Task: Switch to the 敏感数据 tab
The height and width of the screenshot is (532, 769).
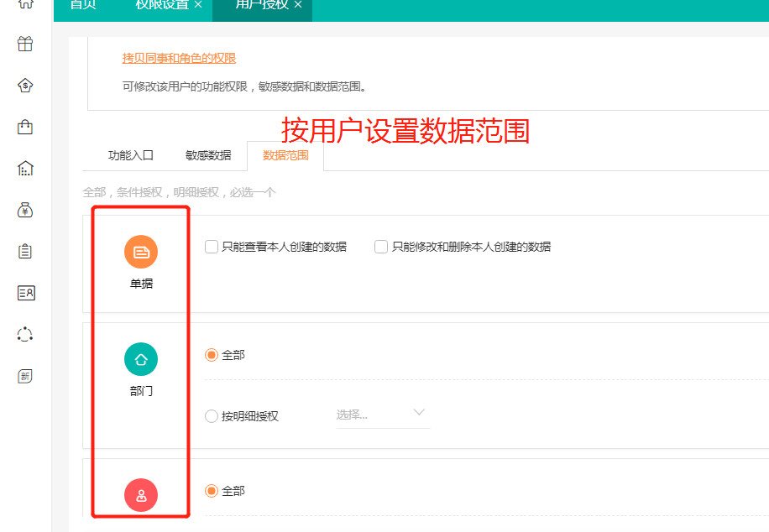Action: point(208,155)
